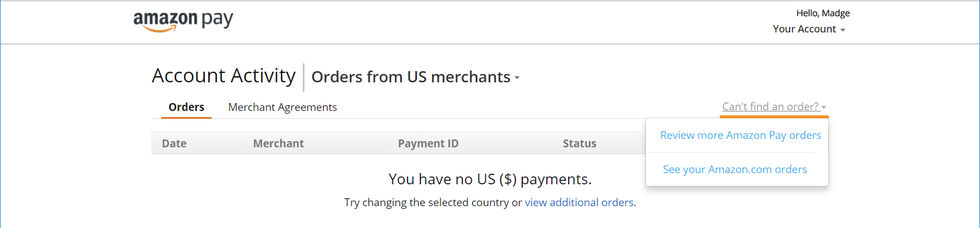This screenshot has height=228, width=980.
Task: Choose See your Amazon.com orders
Action: [x=735, y=169]
